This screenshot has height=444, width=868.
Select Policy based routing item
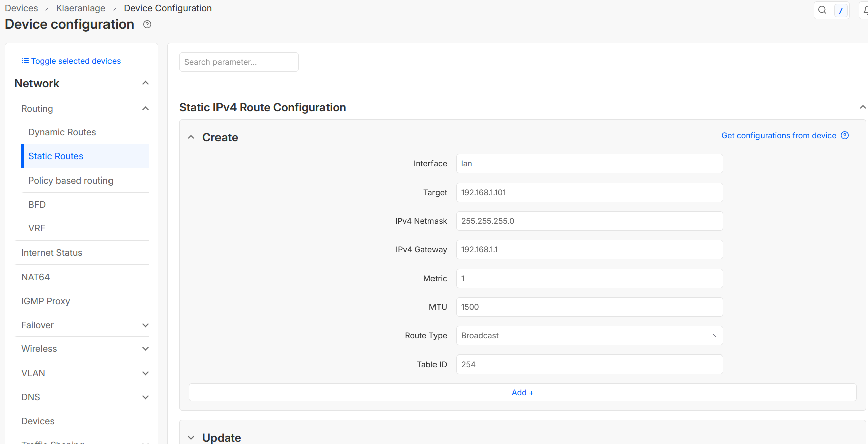[71, 181]
